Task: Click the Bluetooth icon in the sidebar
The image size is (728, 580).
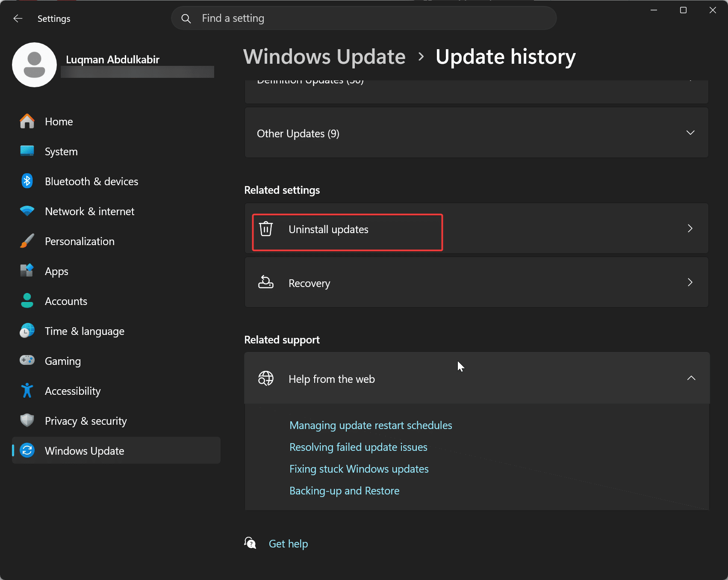Action: pos(27,181)
